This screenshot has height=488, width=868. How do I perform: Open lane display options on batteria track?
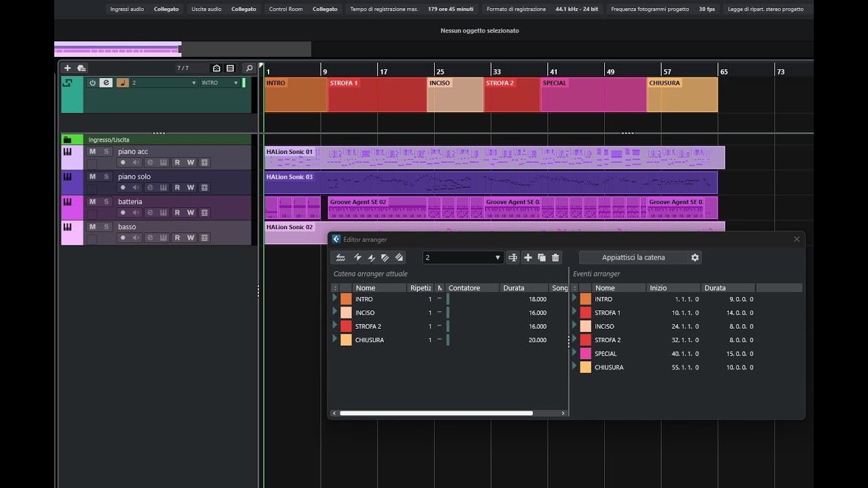click(205, 213)
